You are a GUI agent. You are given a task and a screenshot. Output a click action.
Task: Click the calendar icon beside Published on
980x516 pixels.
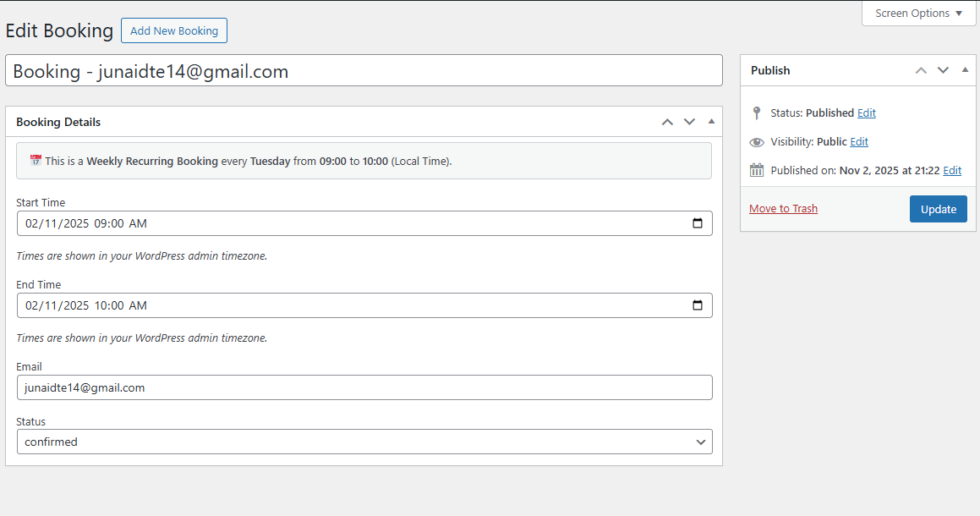click(756, 169)
